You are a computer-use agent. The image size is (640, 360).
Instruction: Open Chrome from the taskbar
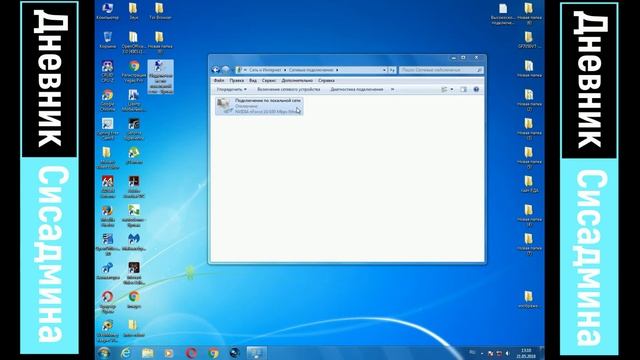pos(213,353)
